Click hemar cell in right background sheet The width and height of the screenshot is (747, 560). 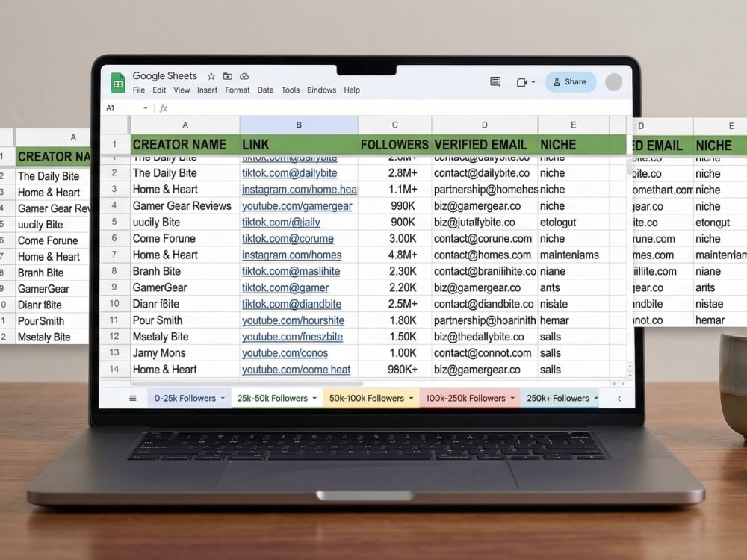[720, 320]
